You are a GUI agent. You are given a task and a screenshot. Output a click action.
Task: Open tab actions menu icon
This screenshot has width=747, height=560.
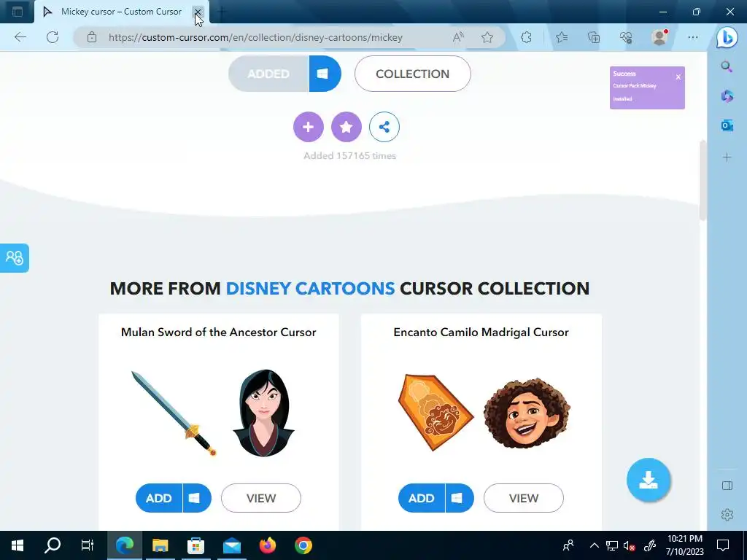pyautogui.click(x=18, y=12)
